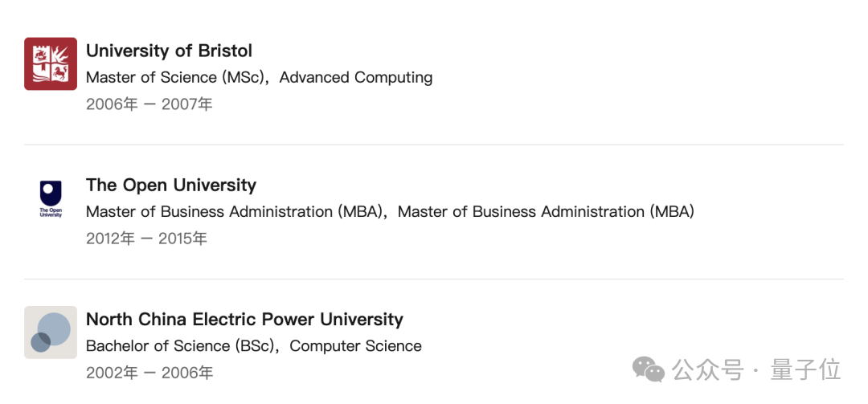Viewport: 868px width, 404px height.
Task: Click the 2006年 – 2007年 date range
Action: [x=149, y=104]
